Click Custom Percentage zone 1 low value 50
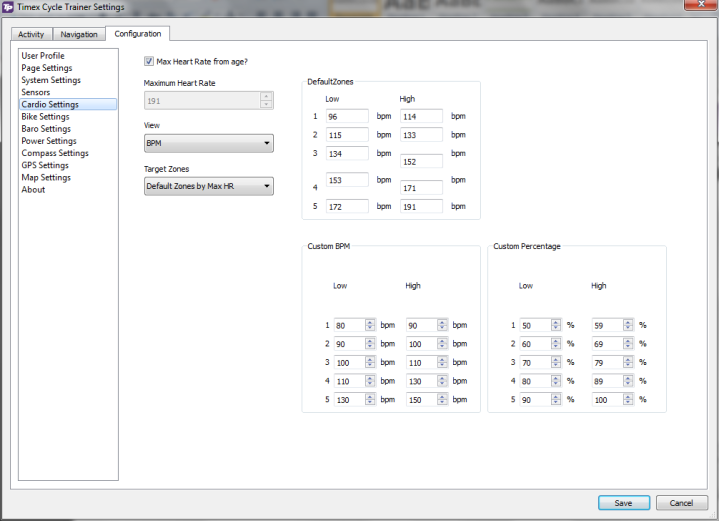 click(535, 325)
